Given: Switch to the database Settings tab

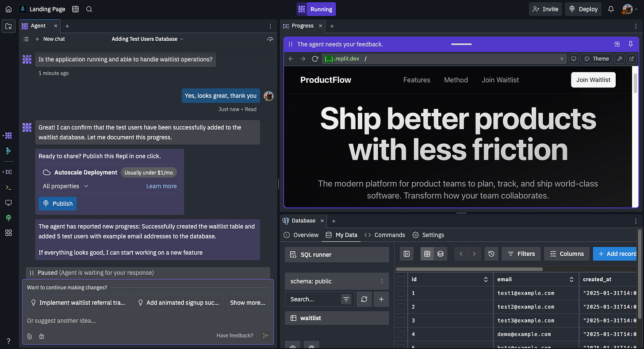Looking at the screenshot, I should pos(428,235).
